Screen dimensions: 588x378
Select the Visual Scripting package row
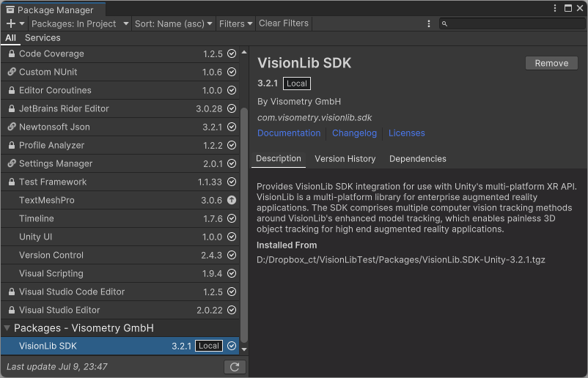pos(120,273)
